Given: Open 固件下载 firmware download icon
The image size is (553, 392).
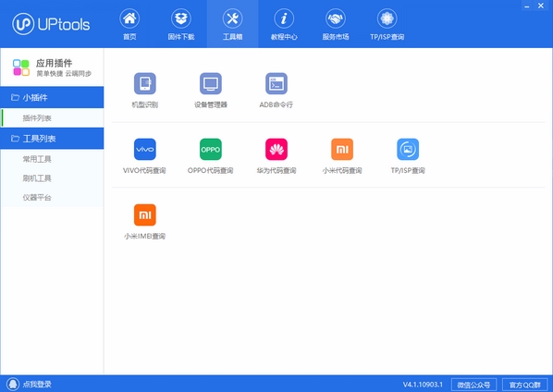Looking at the screenshot, I should [x=181, y=18].
